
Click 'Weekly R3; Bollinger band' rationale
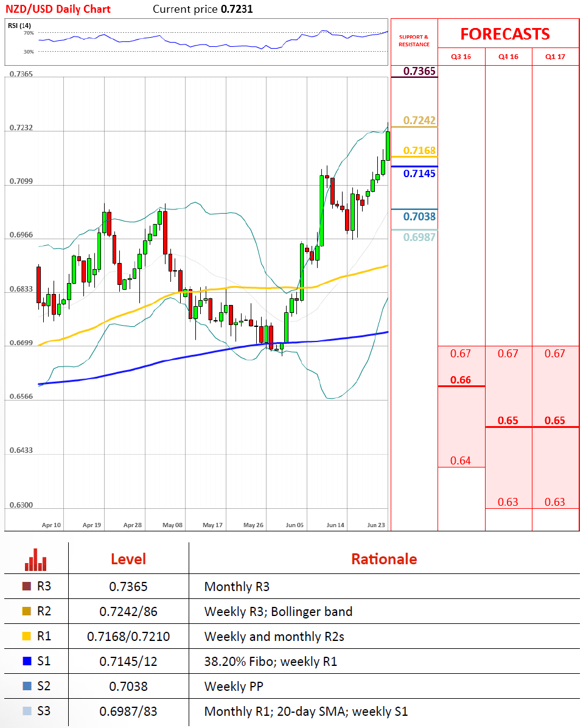pyautogui.click(x=278, y=612)
